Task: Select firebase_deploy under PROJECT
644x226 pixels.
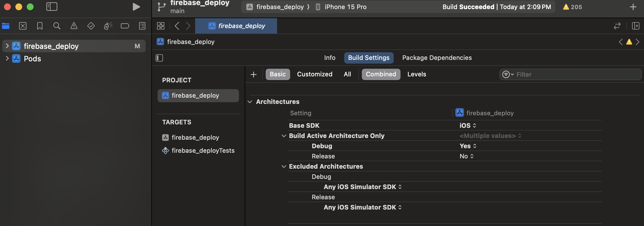Action: [198, 96]
